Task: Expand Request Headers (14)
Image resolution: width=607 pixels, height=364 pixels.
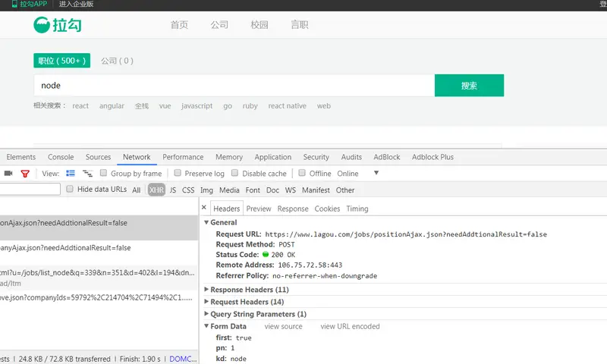Action: (206, 301)
